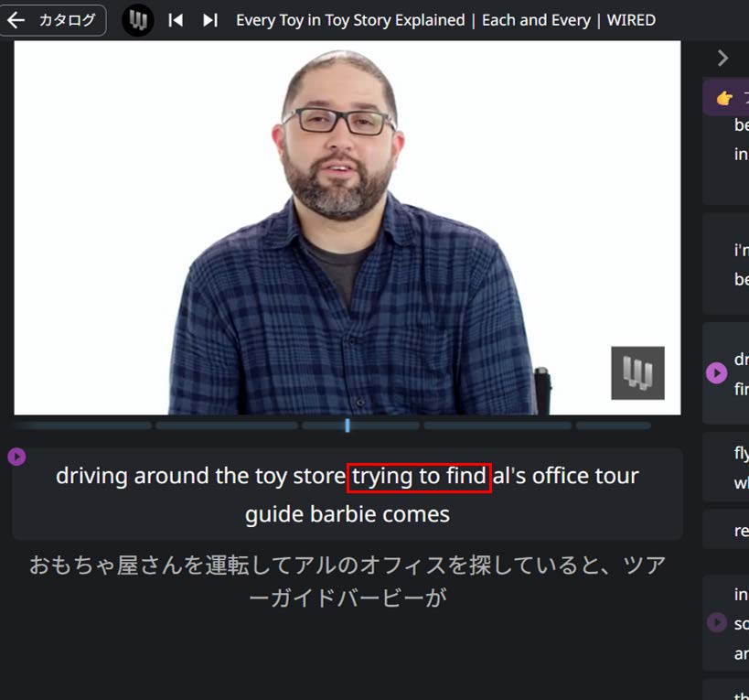
Task: Click the blue playhead on the progress bar
Action: (348, 425)
